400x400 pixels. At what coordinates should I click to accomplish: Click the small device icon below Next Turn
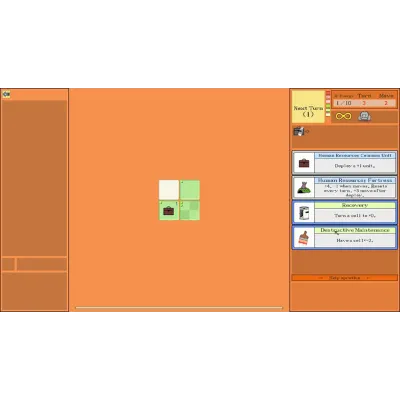[299, 131]
